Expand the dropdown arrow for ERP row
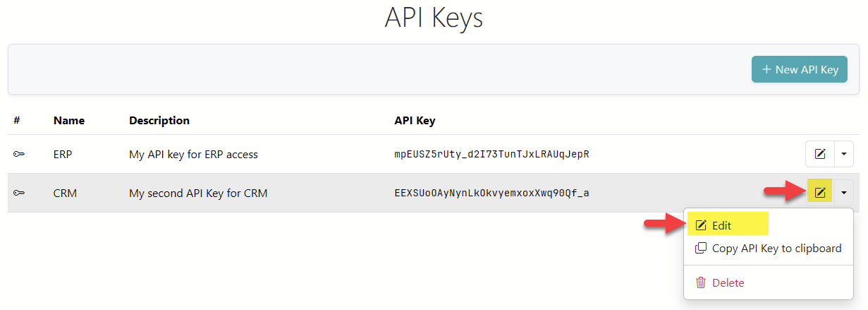Image resolution: width=868 pixels, height=310 pixels. [x=844, y=154]
